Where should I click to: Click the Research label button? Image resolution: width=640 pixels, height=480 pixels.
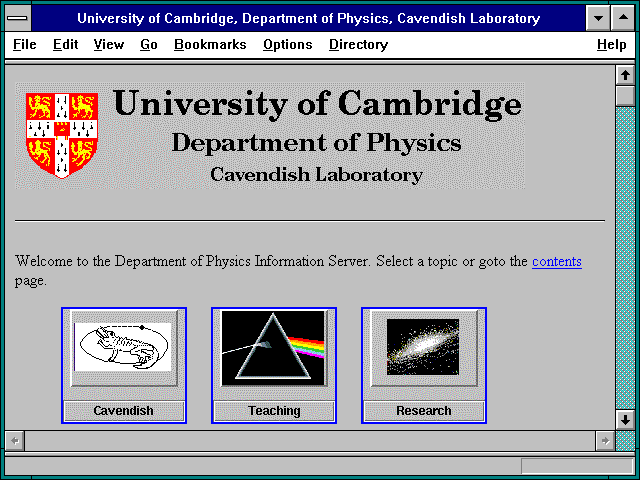tap(424, 411)
